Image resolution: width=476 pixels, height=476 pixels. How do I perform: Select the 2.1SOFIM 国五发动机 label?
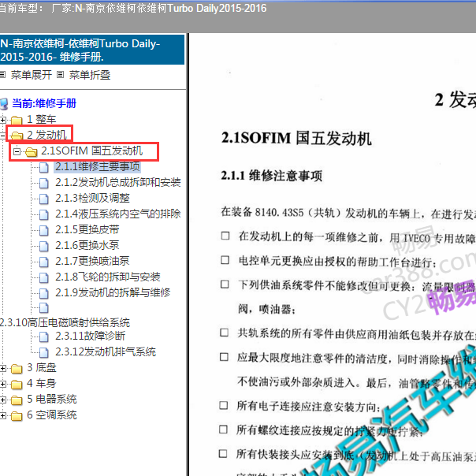click(91, 151)
